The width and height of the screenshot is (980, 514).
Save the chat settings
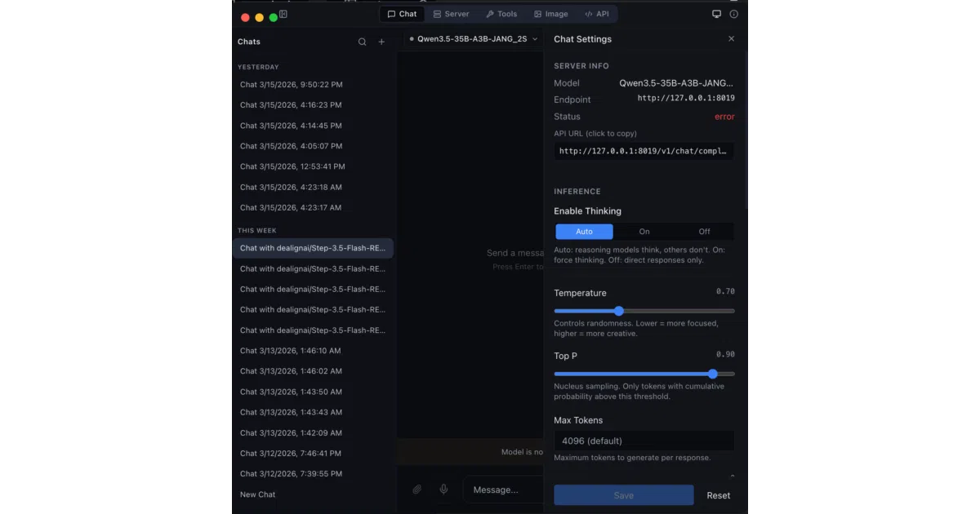(624, 495)
